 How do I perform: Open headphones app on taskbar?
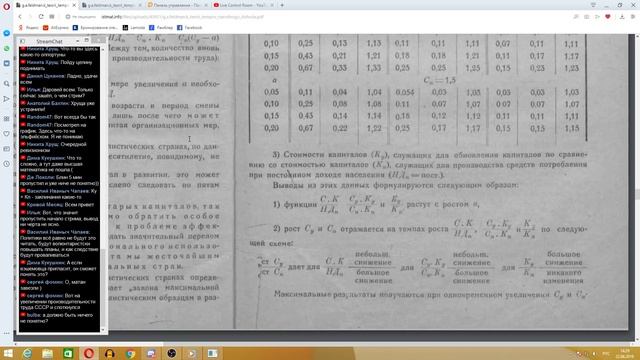point(109,353)
